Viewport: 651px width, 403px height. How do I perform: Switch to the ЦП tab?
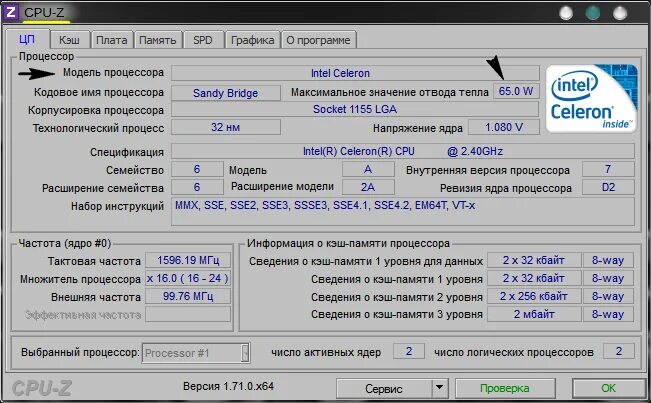click(x=27, y=40)
